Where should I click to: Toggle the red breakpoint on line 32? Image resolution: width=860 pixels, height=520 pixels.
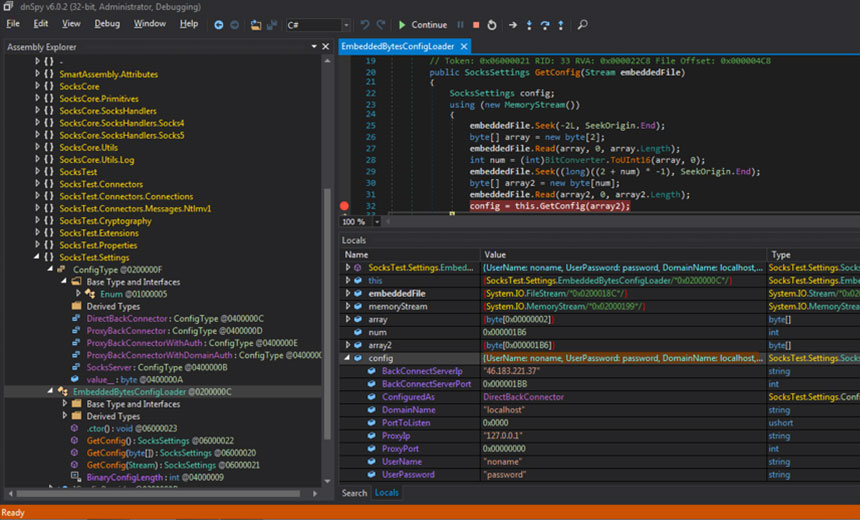pos(344,206)
